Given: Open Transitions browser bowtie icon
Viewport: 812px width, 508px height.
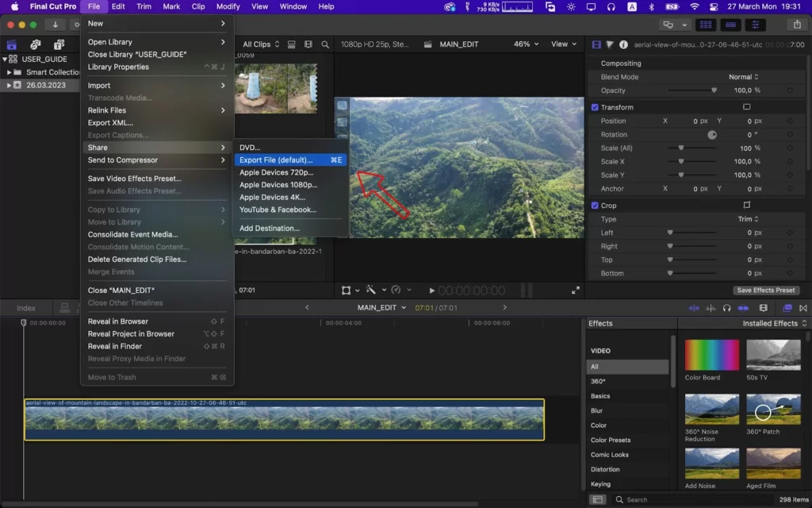Looking at the screenshot, I should pos(803,308).
